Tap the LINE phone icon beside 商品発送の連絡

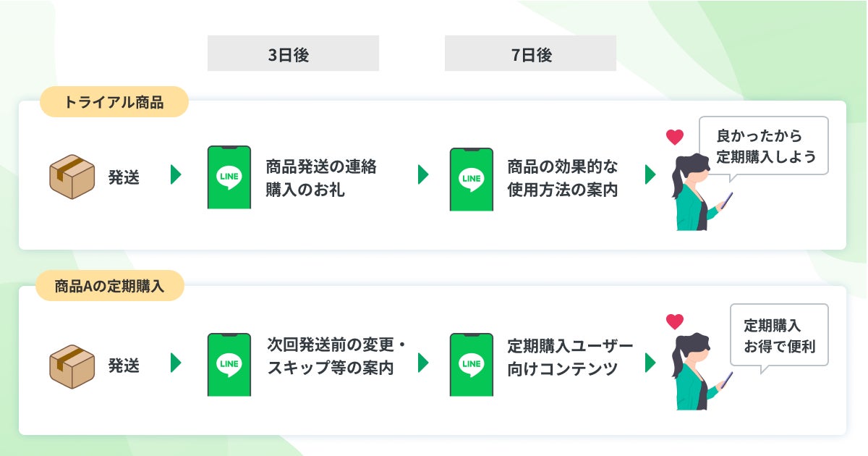(229, 178)
